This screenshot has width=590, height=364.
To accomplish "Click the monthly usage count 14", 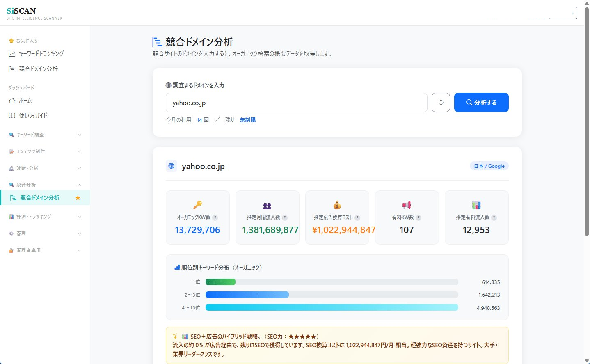I will click(199, 120).
